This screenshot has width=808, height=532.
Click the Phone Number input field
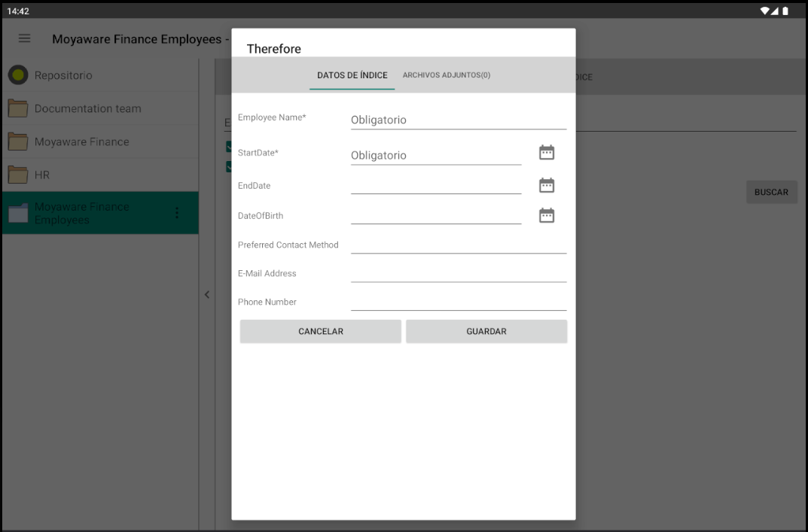(458, 302)
